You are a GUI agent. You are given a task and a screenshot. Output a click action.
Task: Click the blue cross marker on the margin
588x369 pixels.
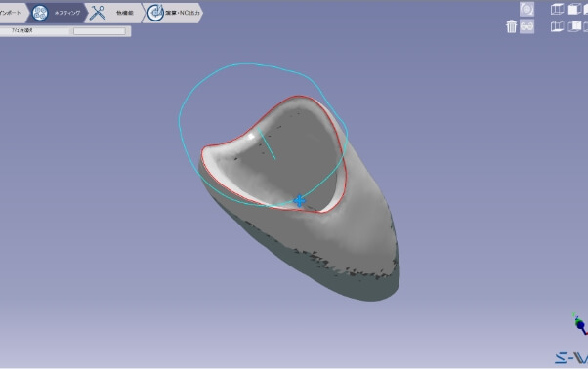[x=299, y=201]
